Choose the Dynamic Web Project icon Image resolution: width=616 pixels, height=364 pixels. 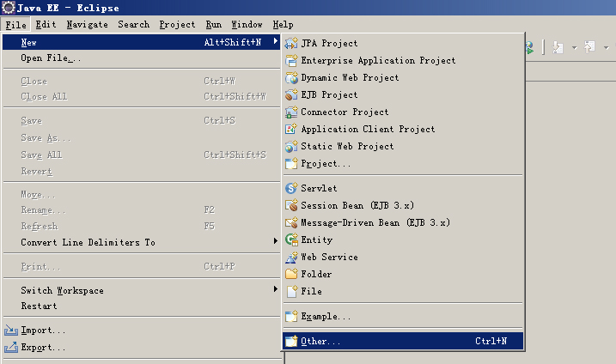point(291,78)
